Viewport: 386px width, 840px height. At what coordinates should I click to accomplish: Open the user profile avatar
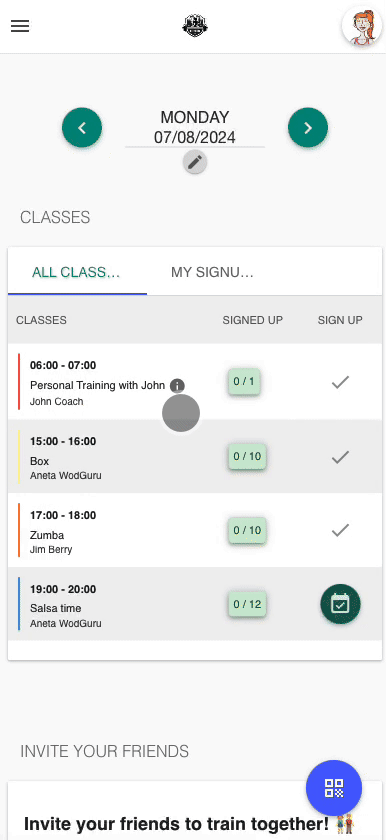click(361, 26)
